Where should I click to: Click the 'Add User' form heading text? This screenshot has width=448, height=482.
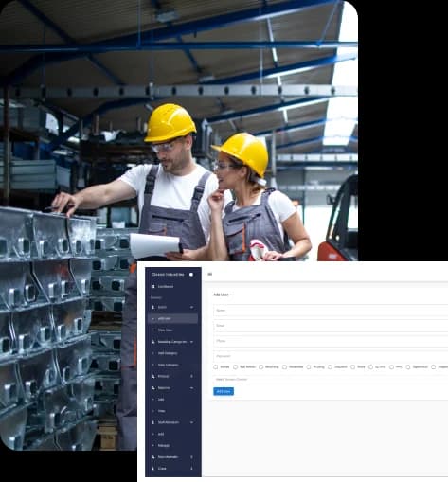[x=221, y=295]
